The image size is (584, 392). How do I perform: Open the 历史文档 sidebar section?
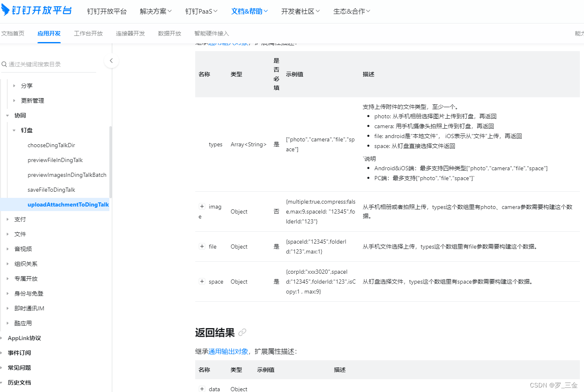pos(19,383)
